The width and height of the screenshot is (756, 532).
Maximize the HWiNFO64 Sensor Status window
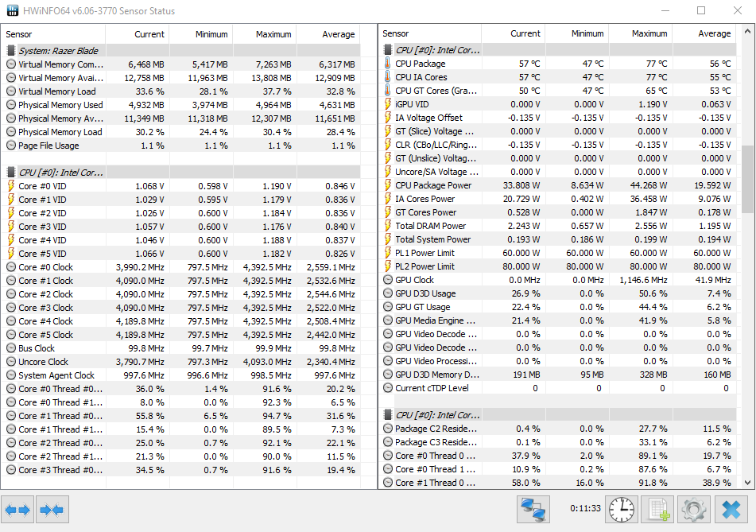click(701, 10)
